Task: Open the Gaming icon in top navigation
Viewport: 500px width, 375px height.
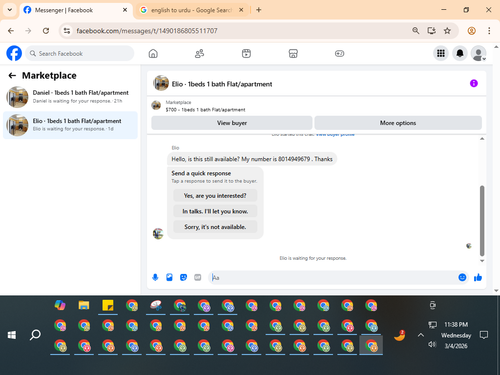Action: pyautogui.click(x=339, y=53)
